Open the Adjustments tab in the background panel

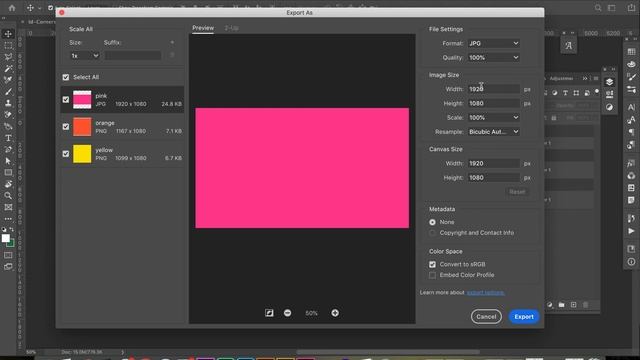tap(561, 78)
